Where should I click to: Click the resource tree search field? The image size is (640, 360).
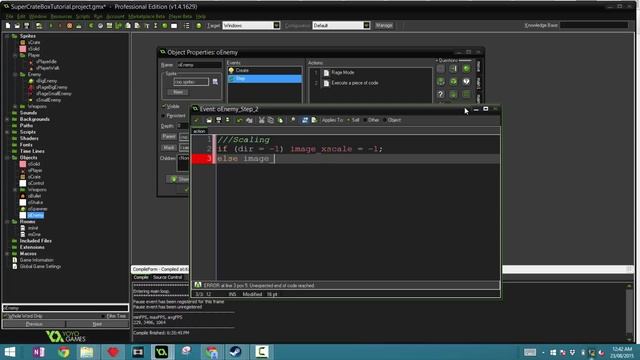(x=65, y=308)
